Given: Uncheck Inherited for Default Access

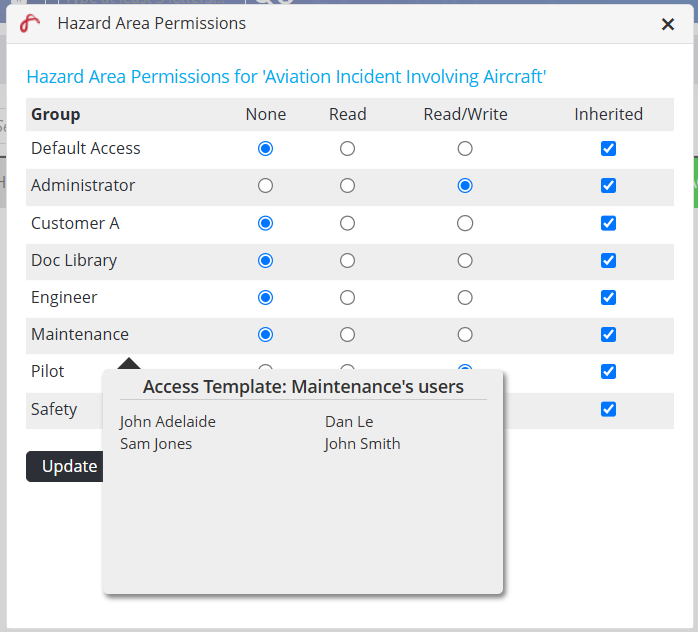Looking at the screenshot, I should coord(608,148).
